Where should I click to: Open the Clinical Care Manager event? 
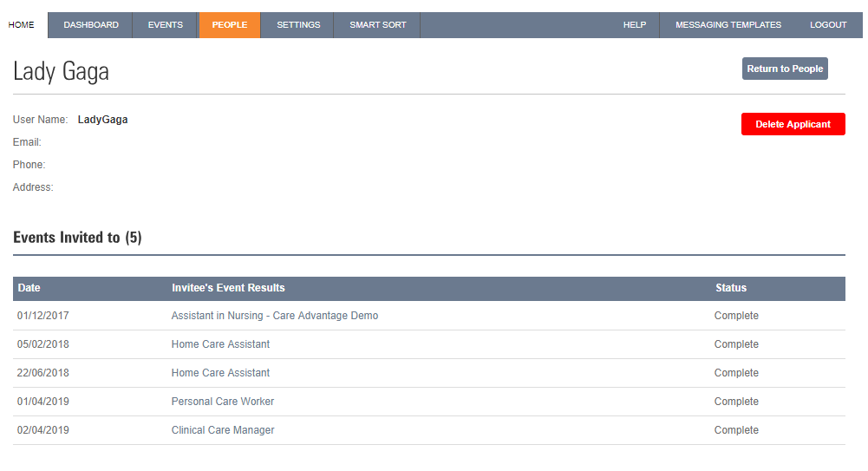(x=223, y=430)
